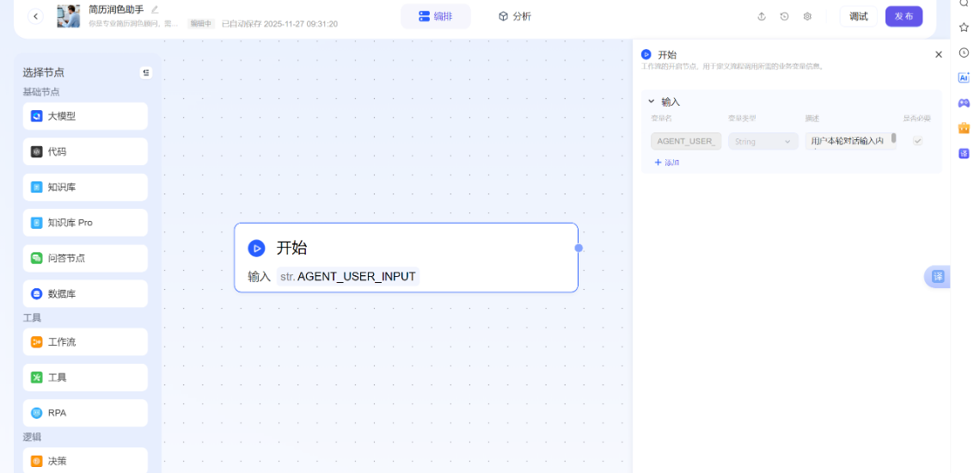
Task: Click 添加 to add an input variable
Action: pos(667,162)
